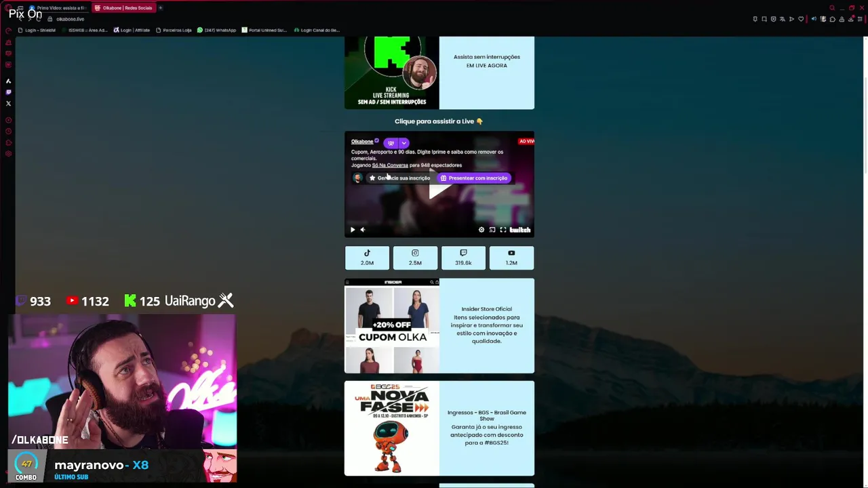Viewport: 868px width, 488px height.
Task: Open the Só Na Conversa category link
Action: [x=390, y=165]
